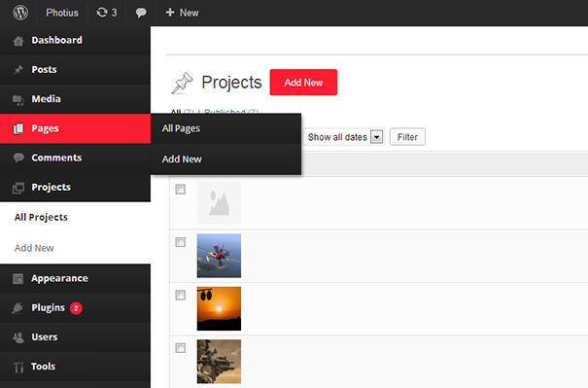This screenshot has width=588, height=388.
Task: Click the pushpin icon beside the Projects heading
Action: tap(182, 83)
